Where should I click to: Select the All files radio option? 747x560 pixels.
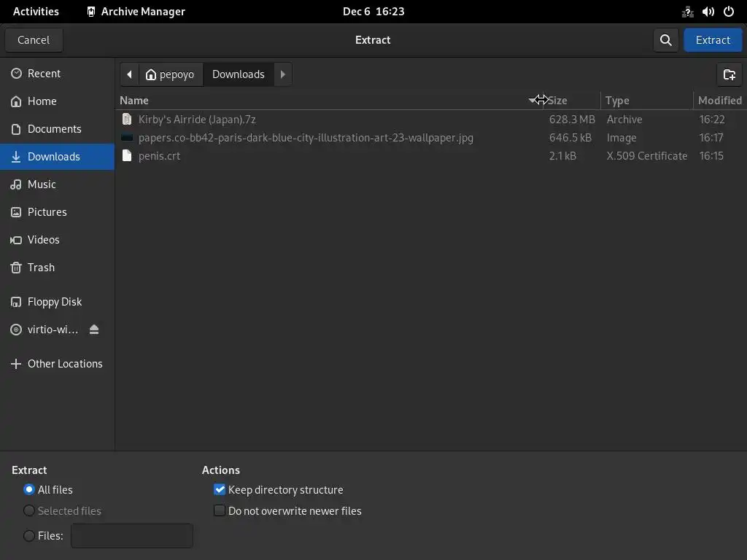point(29,490)
